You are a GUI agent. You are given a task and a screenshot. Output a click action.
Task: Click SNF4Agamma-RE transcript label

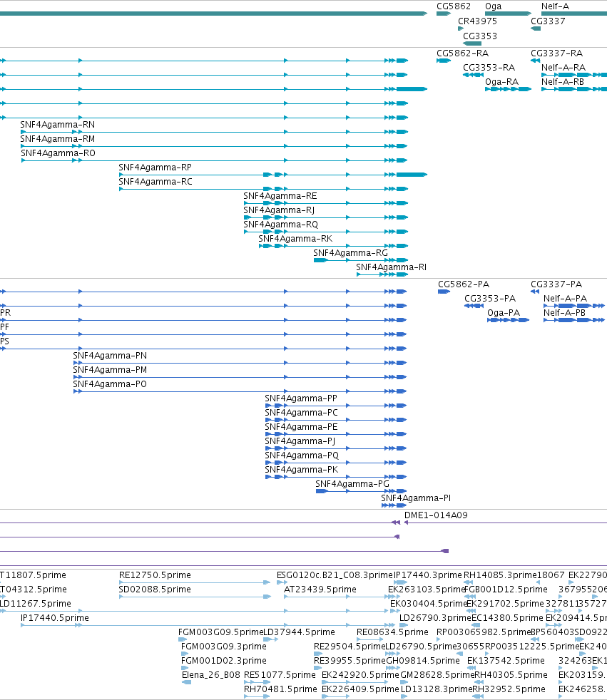280,196
